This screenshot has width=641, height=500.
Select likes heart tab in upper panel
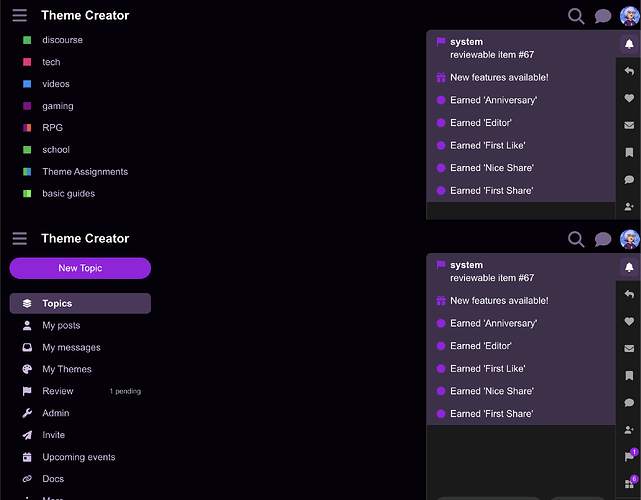(x=630, y=98)
